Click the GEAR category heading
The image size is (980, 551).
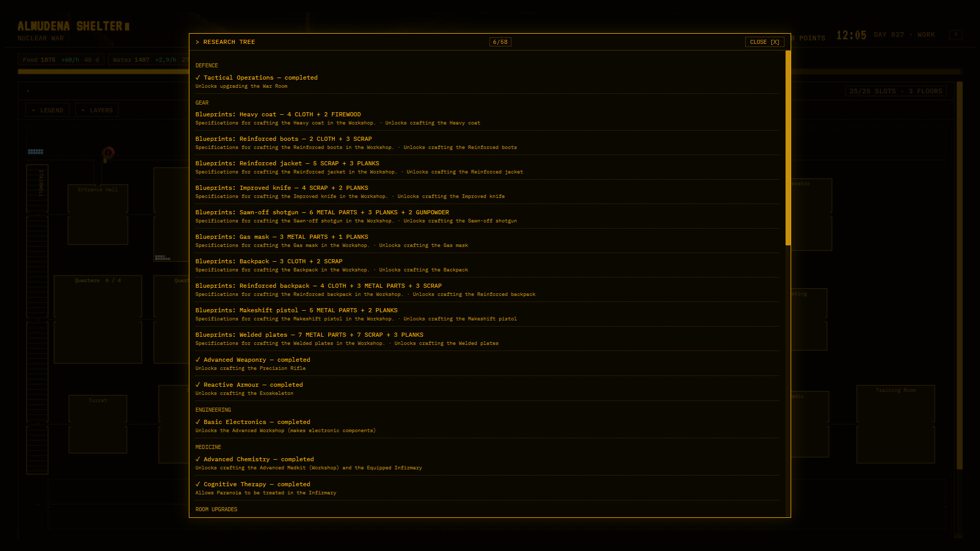click(x=202, y=103)
